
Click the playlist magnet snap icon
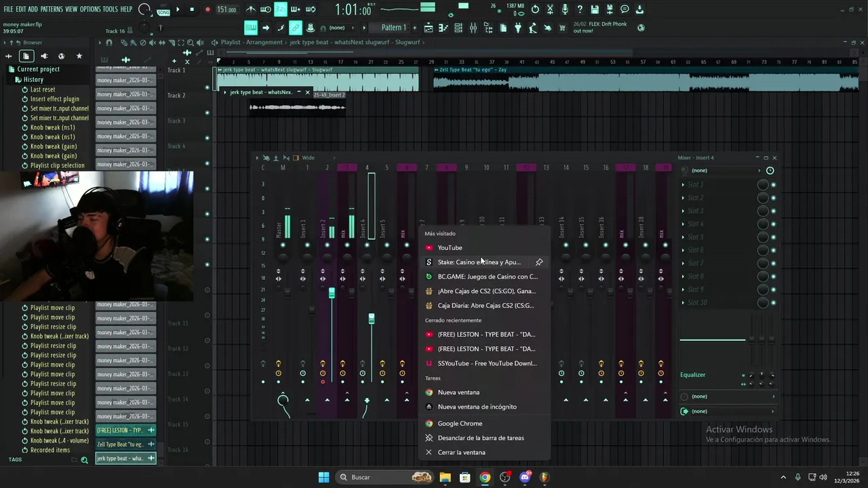tap(109, 42)
